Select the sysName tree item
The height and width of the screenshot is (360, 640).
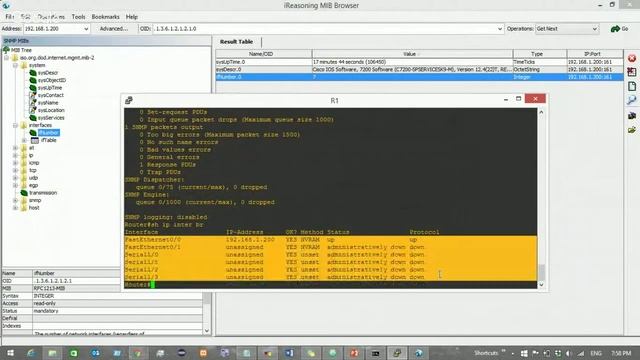pos(48,103)
